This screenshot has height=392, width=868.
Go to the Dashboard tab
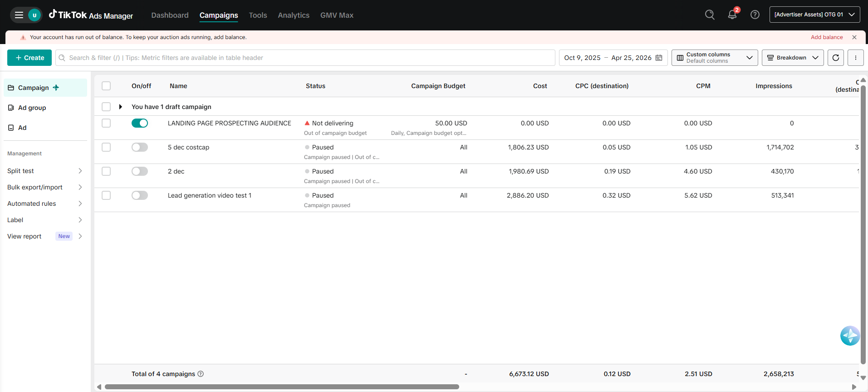pos(170,15)
